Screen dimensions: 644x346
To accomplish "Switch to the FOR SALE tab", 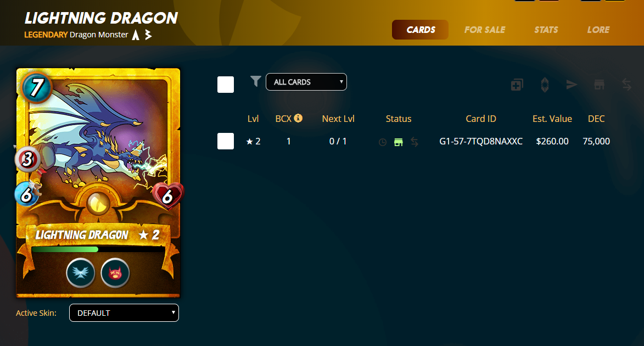I will tap(485, 30).
